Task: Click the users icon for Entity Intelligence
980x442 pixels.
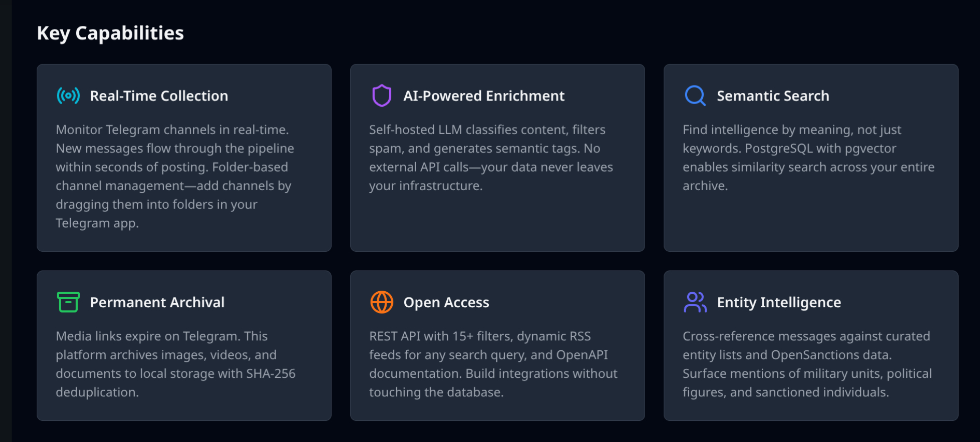Action: (x=695, y=302)
